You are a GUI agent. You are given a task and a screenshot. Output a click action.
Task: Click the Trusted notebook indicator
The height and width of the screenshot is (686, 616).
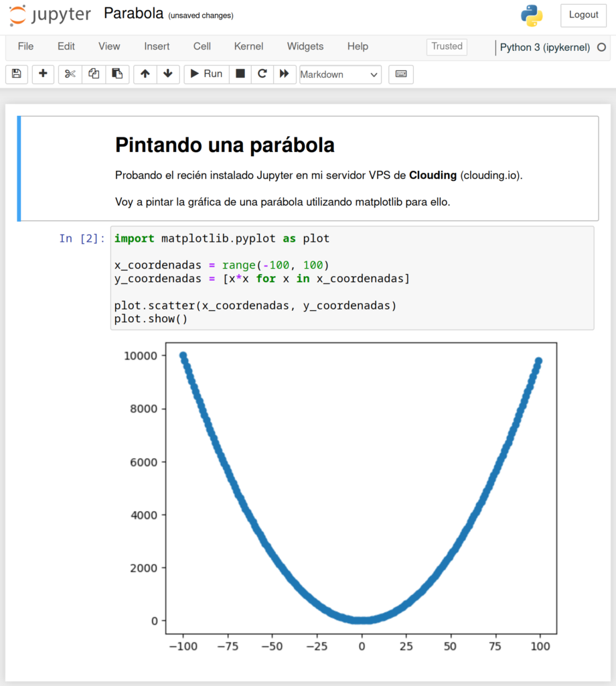click(x=447, y=46)
